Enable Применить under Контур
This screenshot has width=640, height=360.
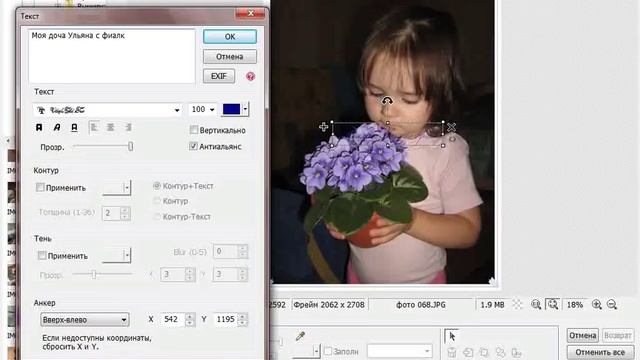tap(40, 187)
